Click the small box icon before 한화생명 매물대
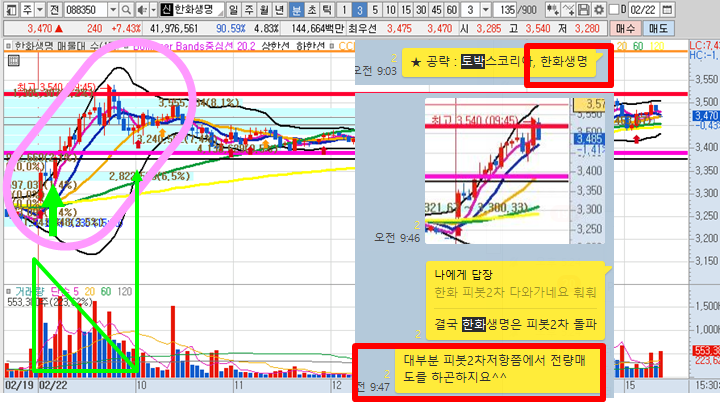Screen dimensions: 720x402 [x=8, y=46]
